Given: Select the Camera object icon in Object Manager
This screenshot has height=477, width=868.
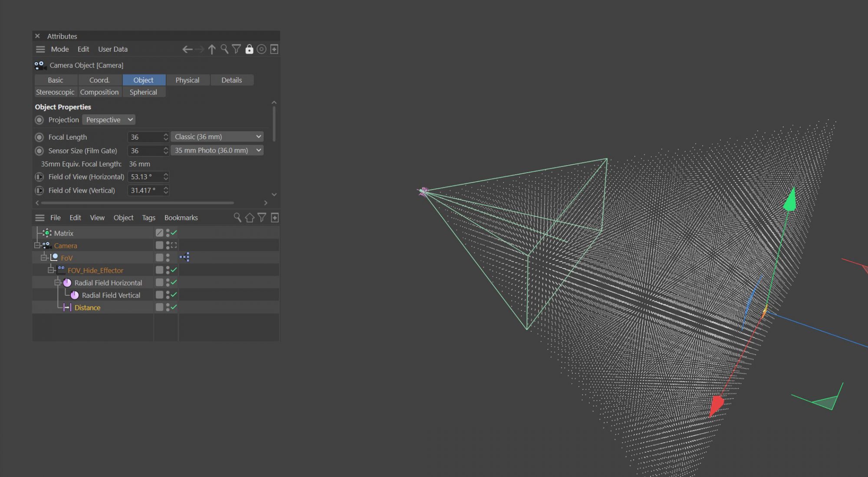Looking at the screenshot, I should click(46, 245).
